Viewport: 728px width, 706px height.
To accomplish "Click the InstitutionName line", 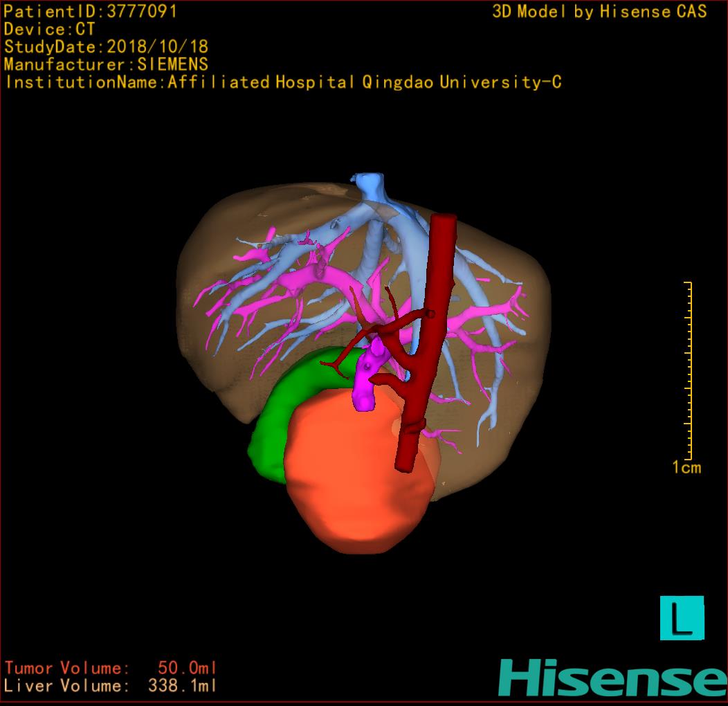I will pos(282,82).
